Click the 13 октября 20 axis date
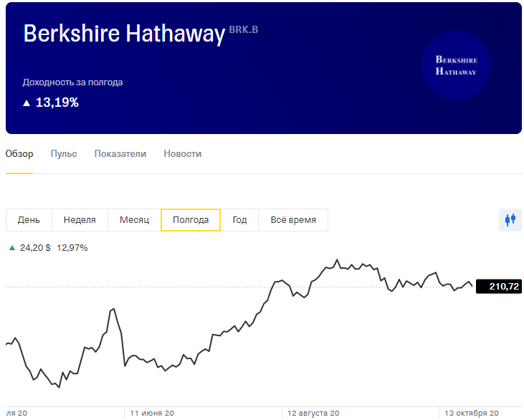The height and width of the screenshot is (420, 524). pos(472,414)
